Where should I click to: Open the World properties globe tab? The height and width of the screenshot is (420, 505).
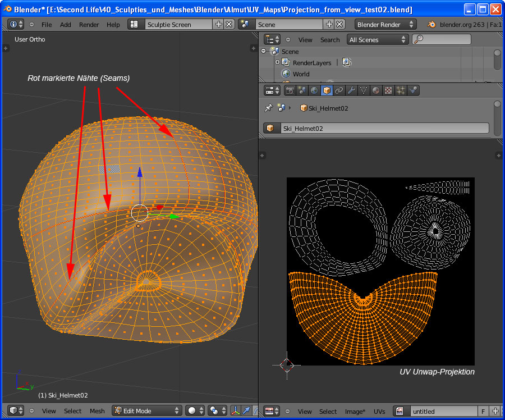(x=314, y=90)
